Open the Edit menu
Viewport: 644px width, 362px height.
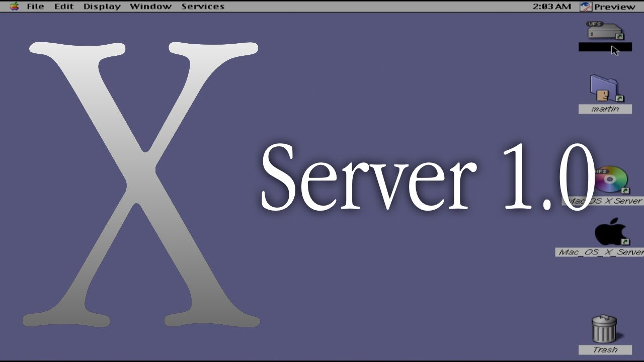[64, 7]
